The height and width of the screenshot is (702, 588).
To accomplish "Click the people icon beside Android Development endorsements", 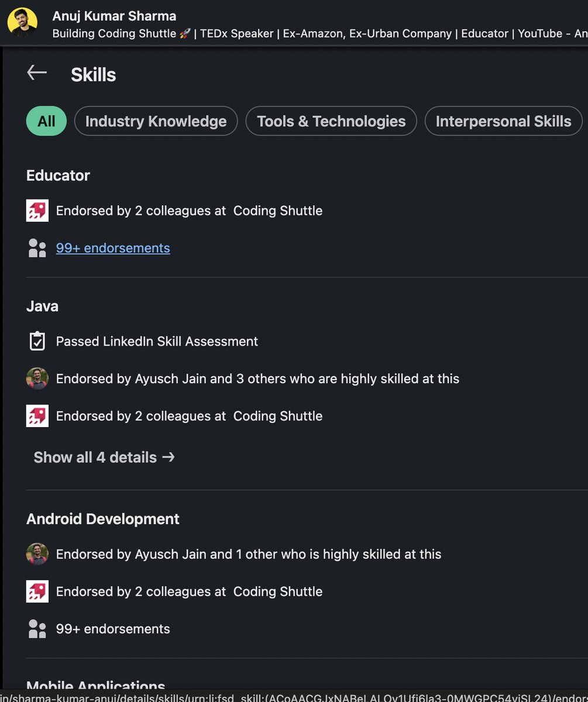I will (37, 629).
